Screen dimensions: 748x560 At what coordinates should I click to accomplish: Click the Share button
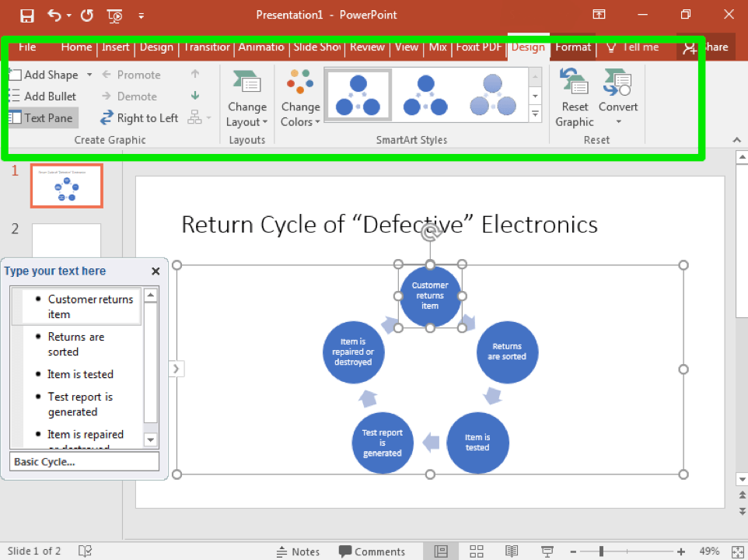pyautogui.click(x=706, y=47)
